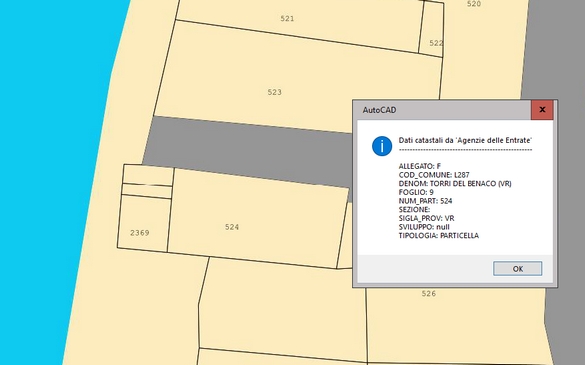Select parcel labeled 526
Image resolution: width=585 pixels, height=365 pixels.
pyautogui.click(x=429, y=294)
